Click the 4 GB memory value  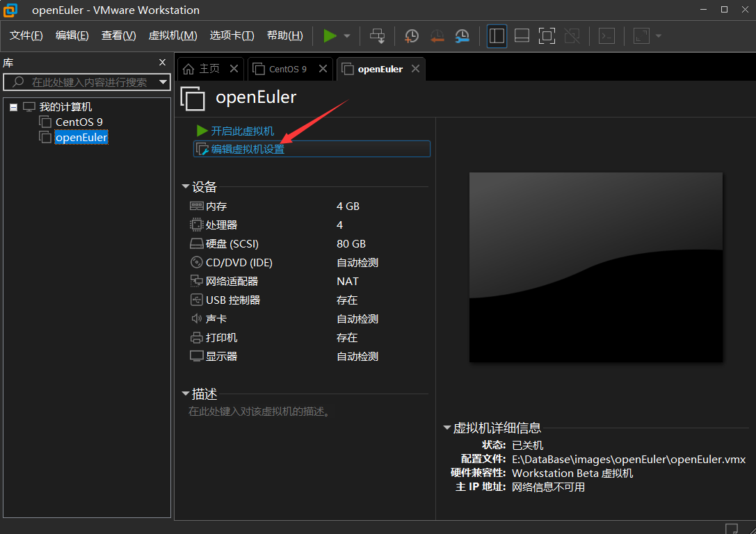point(348,207)
